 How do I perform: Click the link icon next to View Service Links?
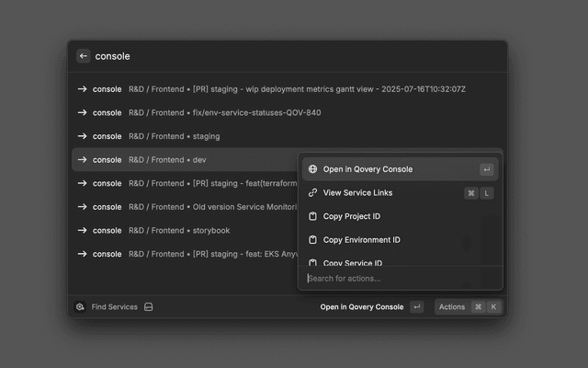click(x=312, y=193)
